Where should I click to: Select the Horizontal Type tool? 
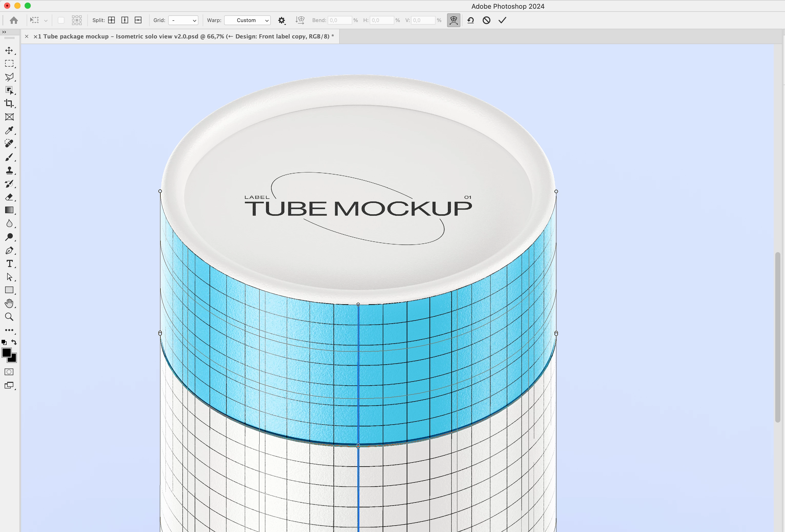tap(9, 263)
